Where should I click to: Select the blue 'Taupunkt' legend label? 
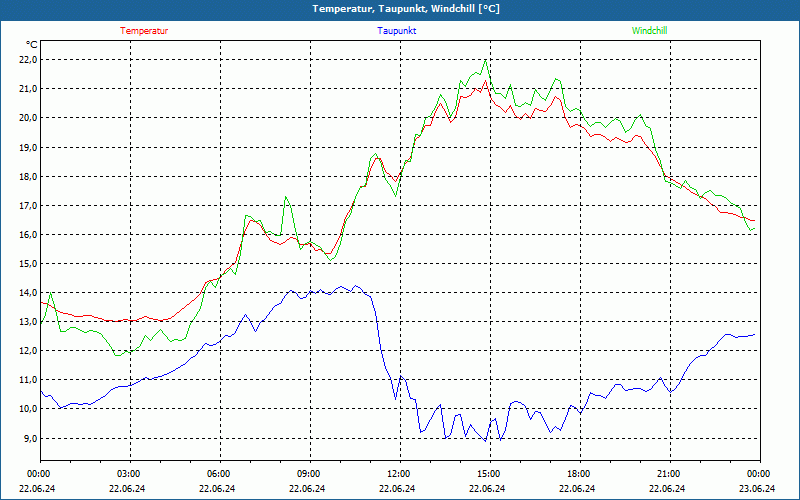click(x=396, y=31)
